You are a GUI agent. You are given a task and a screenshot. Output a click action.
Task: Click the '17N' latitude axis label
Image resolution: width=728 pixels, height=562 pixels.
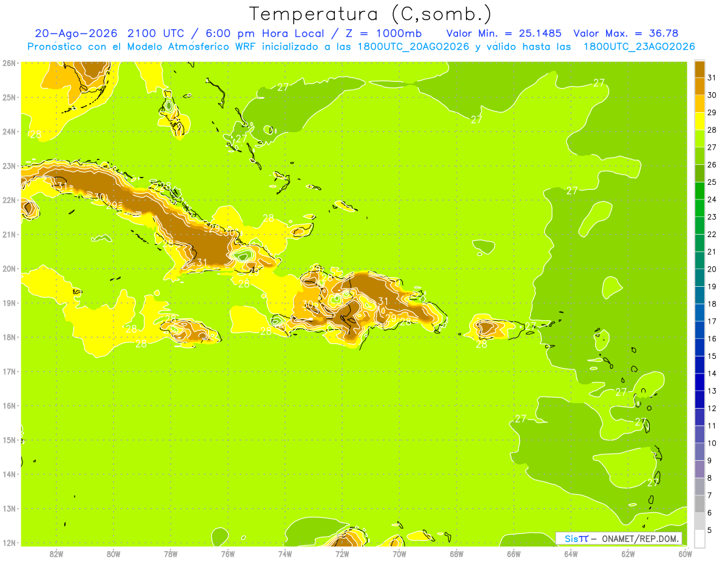point(8,371)
